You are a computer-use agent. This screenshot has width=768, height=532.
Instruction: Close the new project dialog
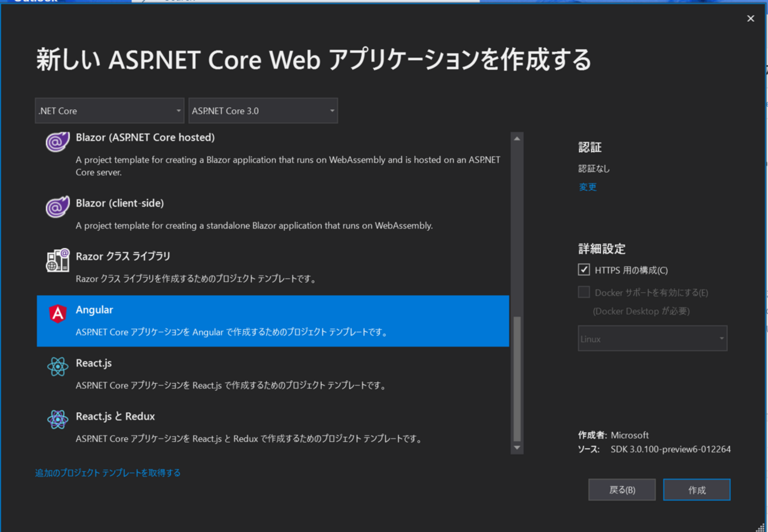(750, 19)
